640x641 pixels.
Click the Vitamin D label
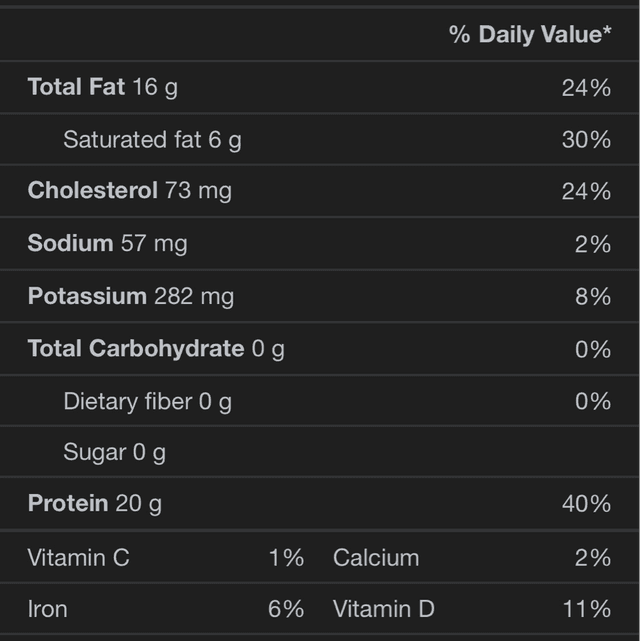click(x=383, y=609)
